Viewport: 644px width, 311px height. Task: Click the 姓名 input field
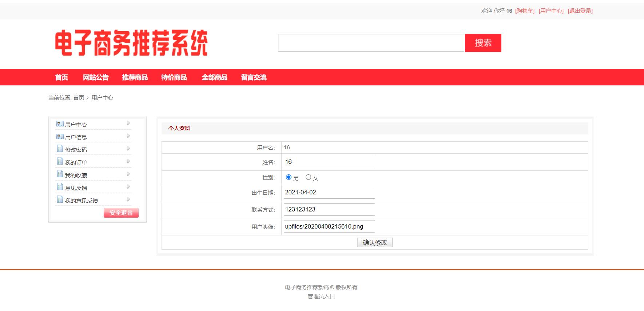click(329, 162)
